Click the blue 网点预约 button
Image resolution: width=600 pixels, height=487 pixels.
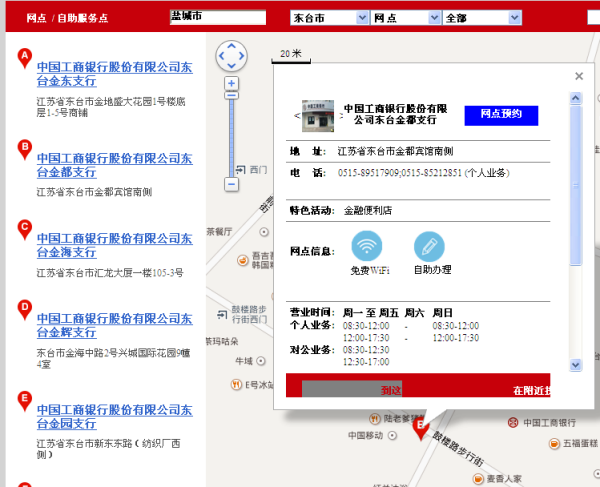[501, 116]
